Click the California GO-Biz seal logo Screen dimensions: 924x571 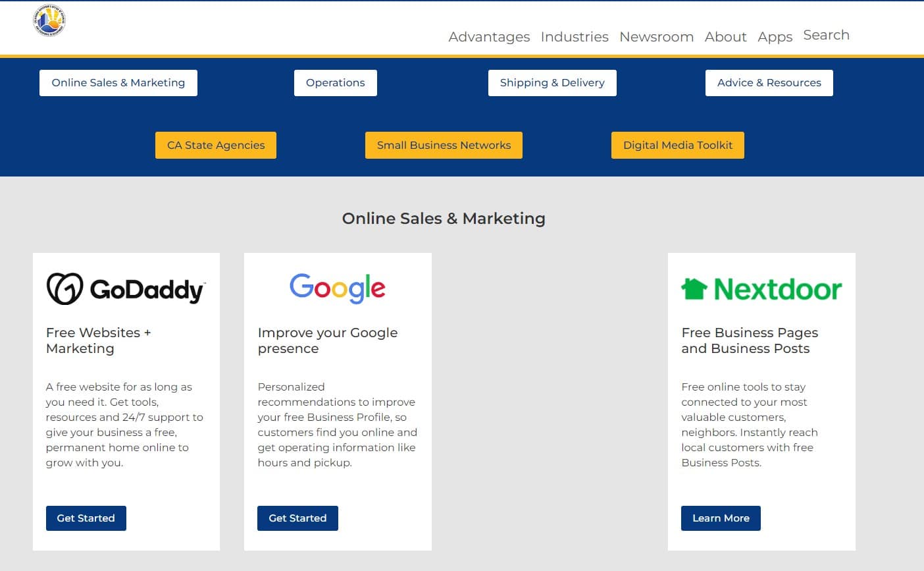49,21
